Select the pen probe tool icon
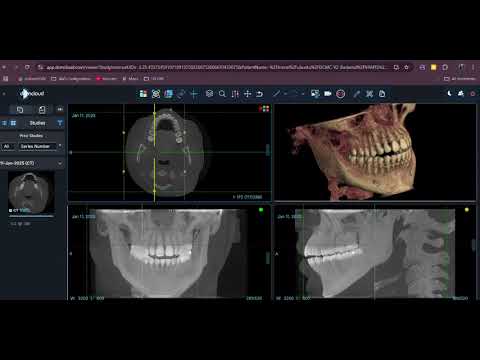This screenshot has height=360, width=480. (357, 94)
